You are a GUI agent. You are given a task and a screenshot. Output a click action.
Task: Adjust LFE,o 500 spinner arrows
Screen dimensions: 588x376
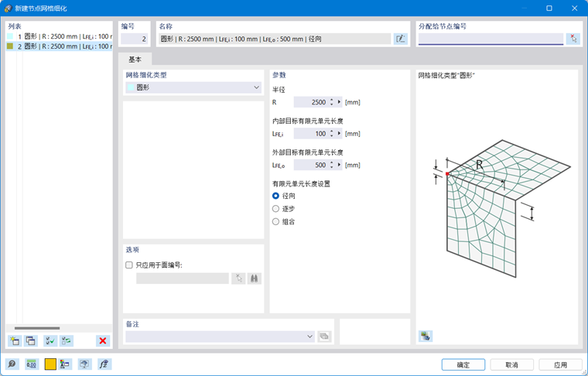[331, 165]
